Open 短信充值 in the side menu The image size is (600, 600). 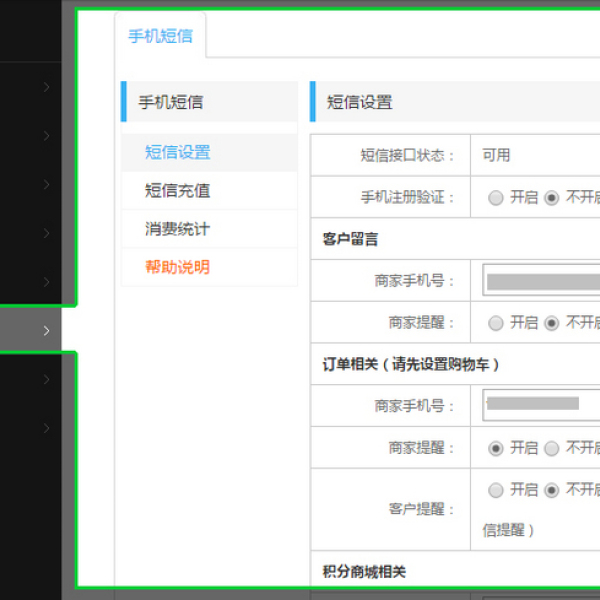(177, 191)
